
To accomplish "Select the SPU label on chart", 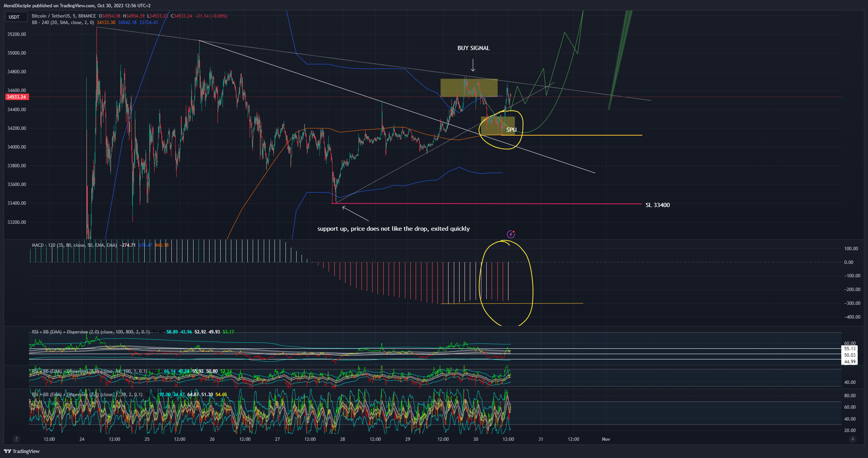I will 511,130.
